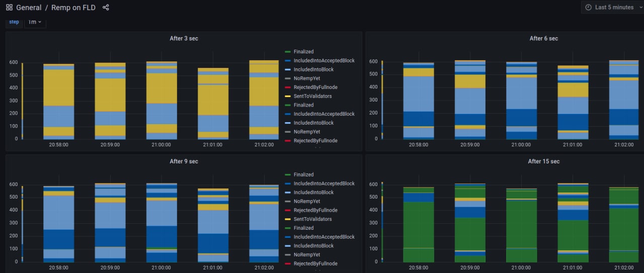Click the step variable label

(14, 22)
